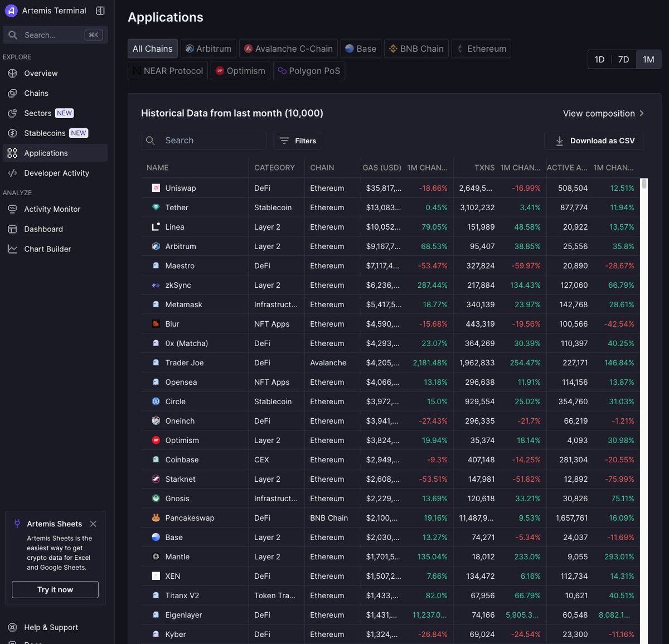Sort table by CATEGORY column header
This screenshot has height=644, width=669.
pos(274,167)
